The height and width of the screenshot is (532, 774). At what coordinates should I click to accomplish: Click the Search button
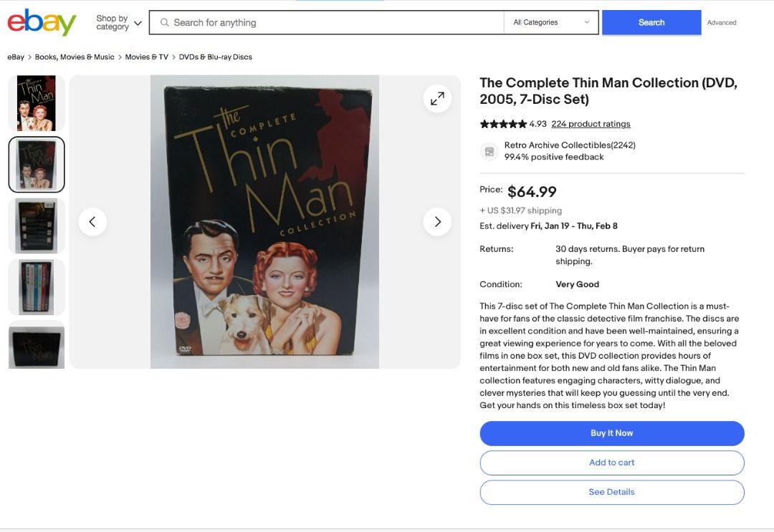650,22
